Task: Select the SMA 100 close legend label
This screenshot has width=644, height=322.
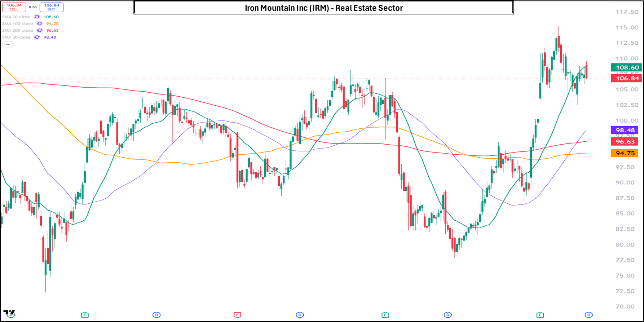Action: coord(18,24)
